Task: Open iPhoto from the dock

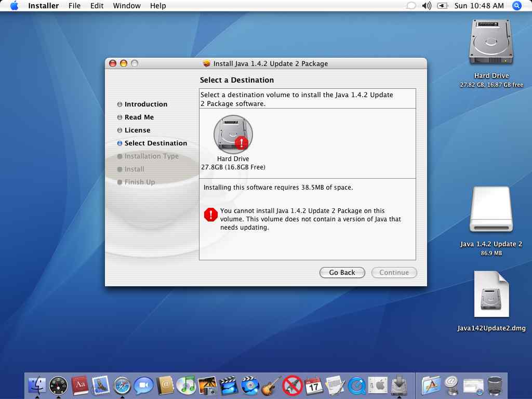Action: (207, 386)
